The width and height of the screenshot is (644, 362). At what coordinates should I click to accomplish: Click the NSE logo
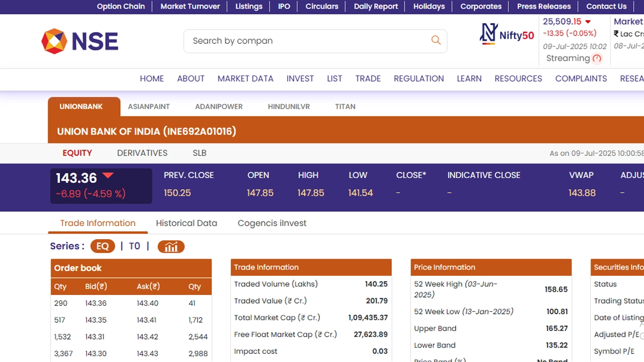click(x=80, y=41)
